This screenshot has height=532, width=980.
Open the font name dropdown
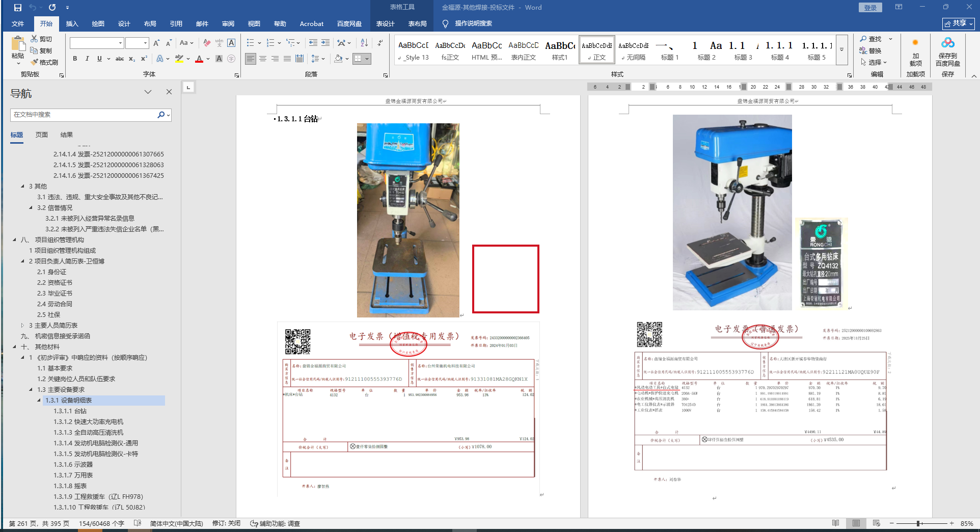[120, 43]
